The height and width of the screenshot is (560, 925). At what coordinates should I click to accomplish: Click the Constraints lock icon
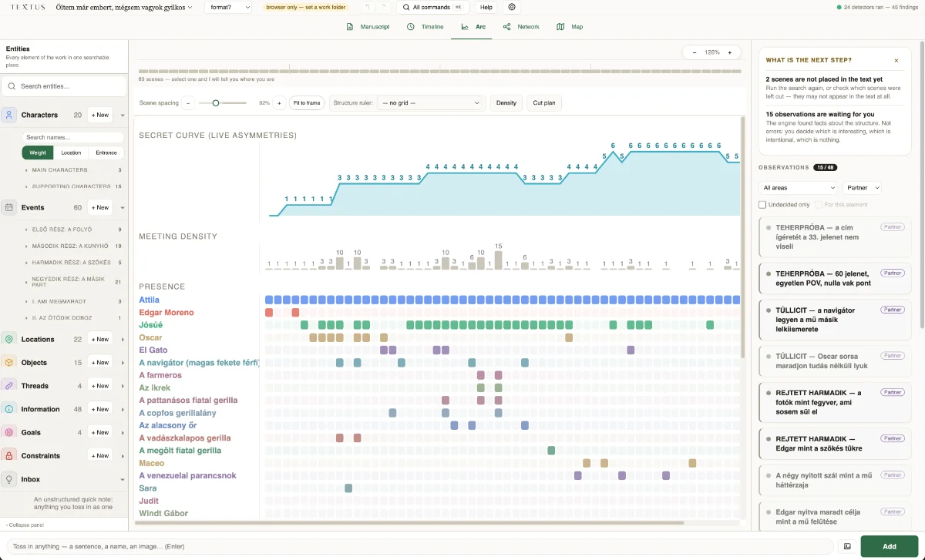9,456
